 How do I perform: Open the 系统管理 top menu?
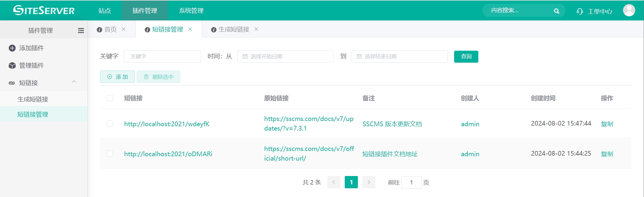[191, 11]
